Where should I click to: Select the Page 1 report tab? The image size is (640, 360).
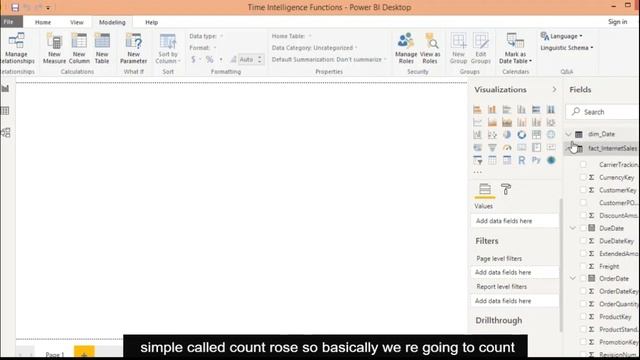55,354
